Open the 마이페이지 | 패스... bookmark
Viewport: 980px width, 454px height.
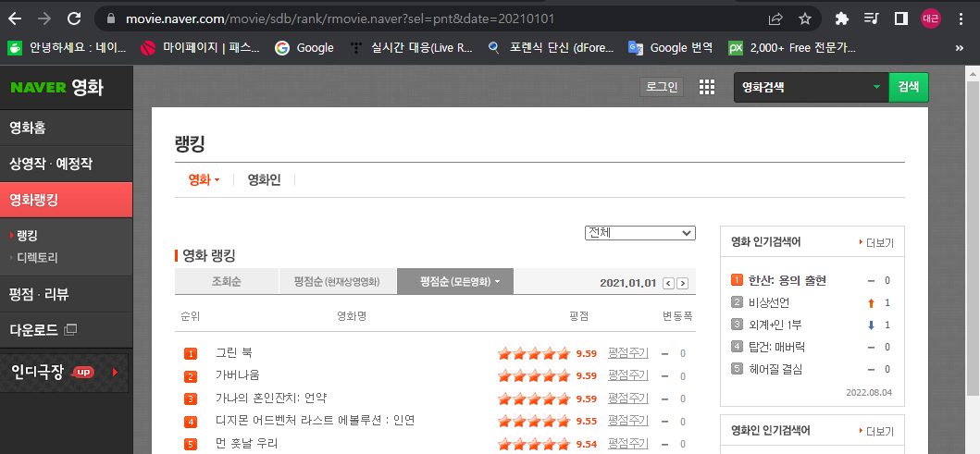coord(200,47)
